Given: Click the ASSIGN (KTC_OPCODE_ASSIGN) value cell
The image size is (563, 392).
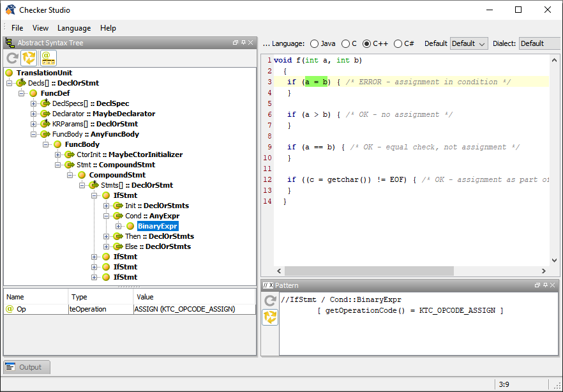Looking at the screenshot, I should coord(194,309).
